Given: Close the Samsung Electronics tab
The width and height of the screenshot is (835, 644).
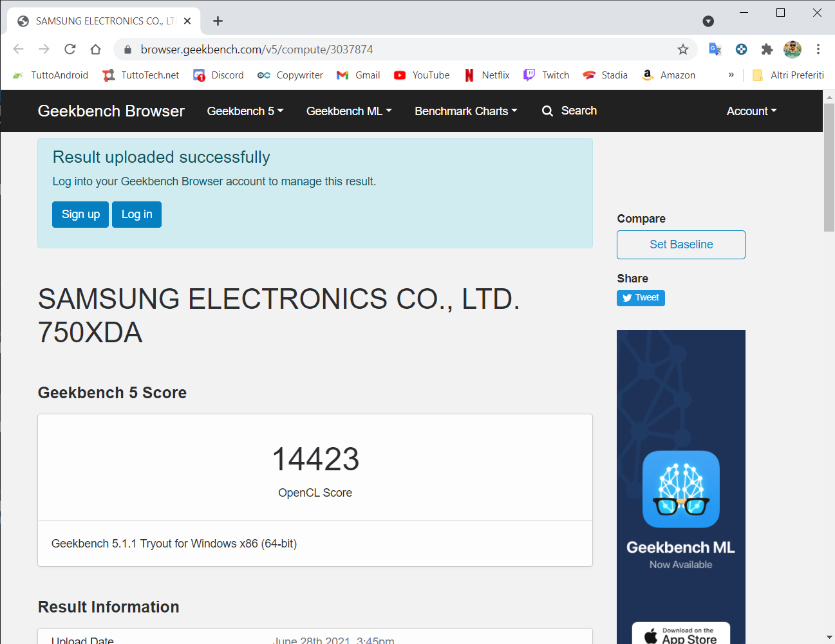Looking at the screenshot, I should coord(187,21).
